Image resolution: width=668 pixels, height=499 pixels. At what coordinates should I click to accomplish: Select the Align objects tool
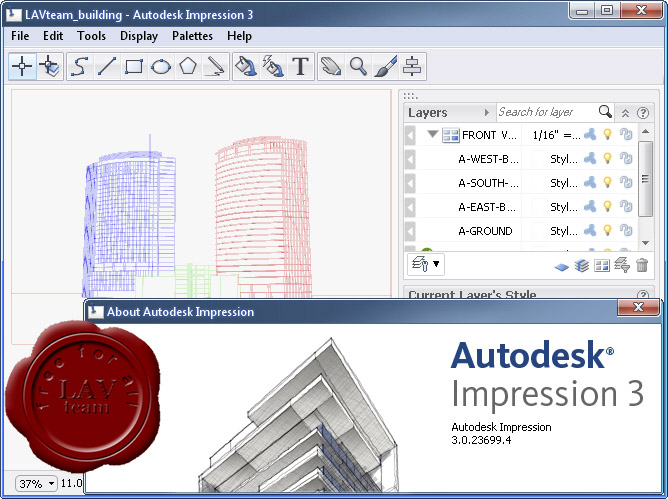coord(412,66)
